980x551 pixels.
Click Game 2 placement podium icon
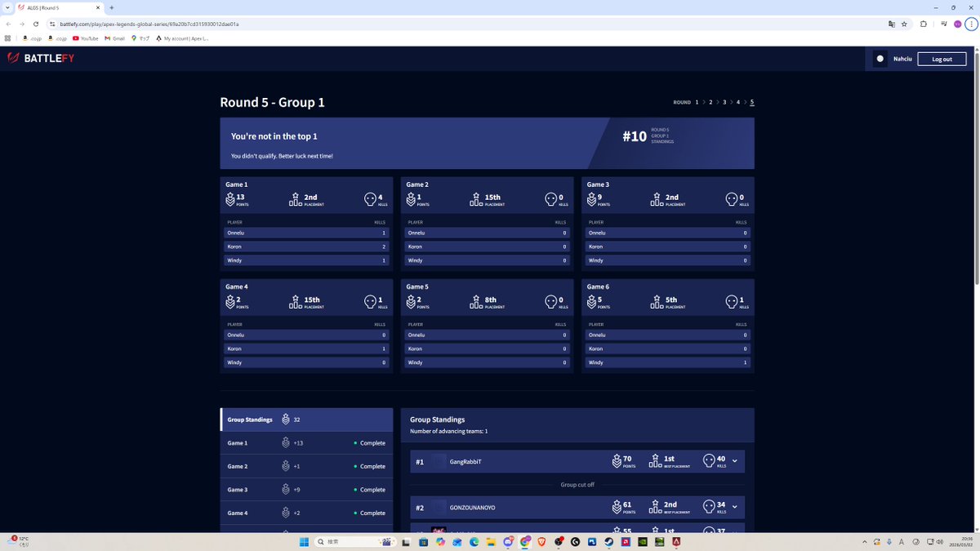476,199
